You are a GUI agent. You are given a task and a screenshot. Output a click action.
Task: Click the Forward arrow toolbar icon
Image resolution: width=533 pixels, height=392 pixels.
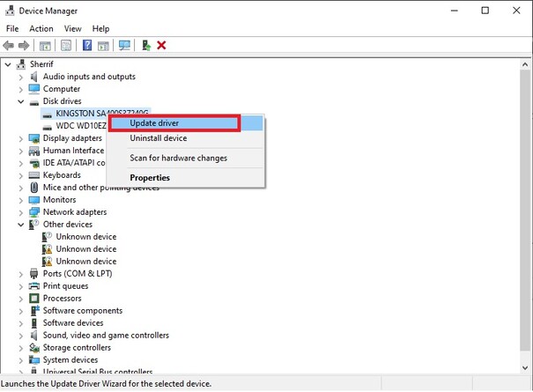[24, 45]
